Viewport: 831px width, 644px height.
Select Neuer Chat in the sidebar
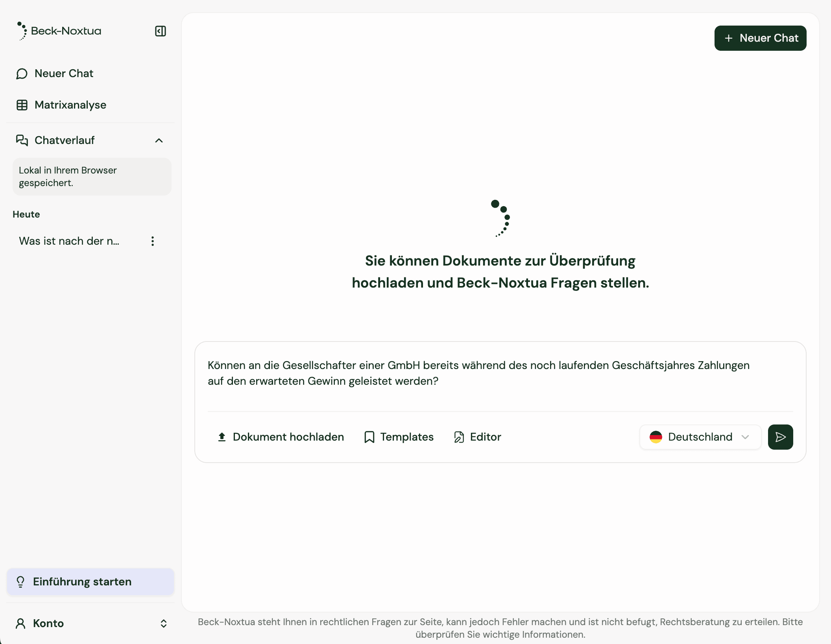pos(64,74)
